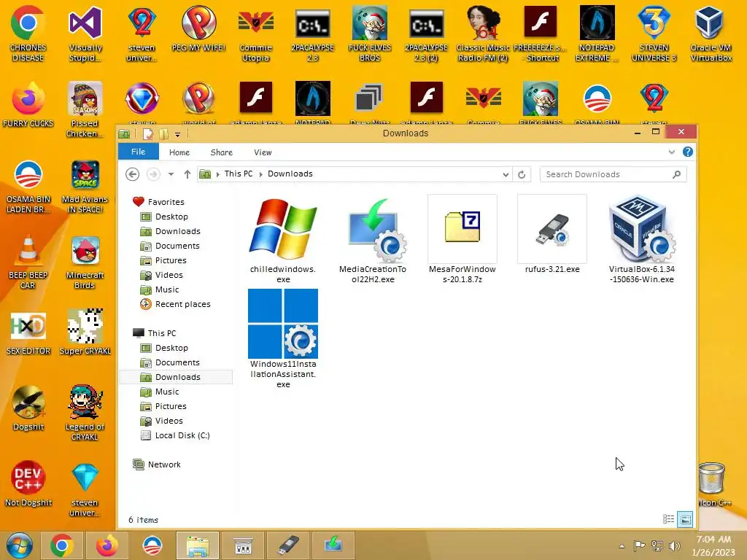747x560 pixels.
Task: Open Oracle VM VirtualBox desktop icon
Action: (x=711, y=34)
